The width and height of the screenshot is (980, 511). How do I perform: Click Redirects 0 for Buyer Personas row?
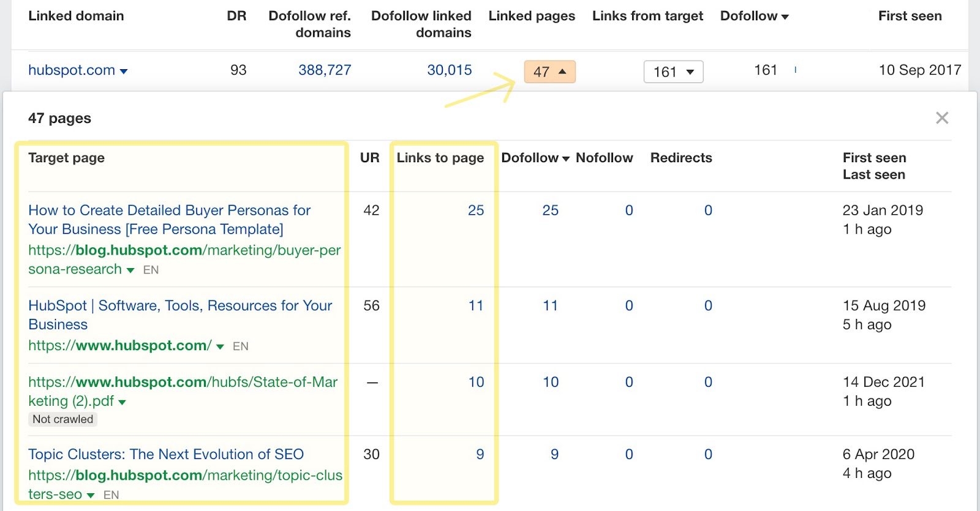(x=708, y=210)
